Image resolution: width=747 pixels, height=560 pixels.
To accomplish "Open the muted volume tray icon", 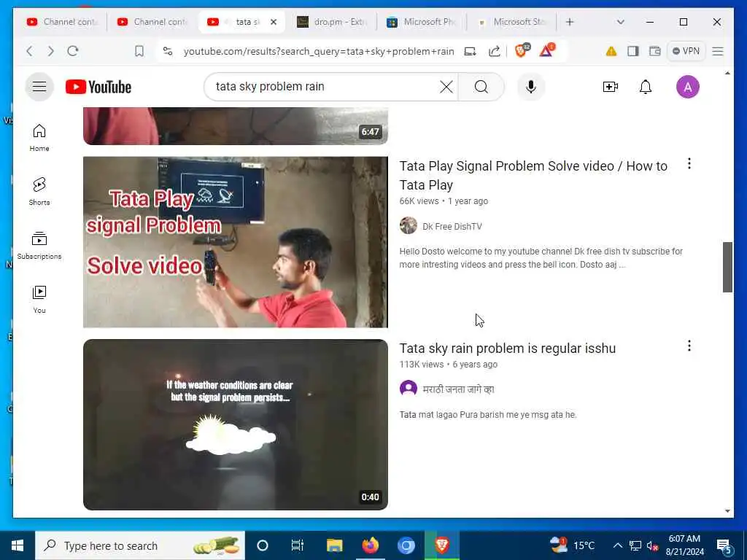I will point(652,545).
